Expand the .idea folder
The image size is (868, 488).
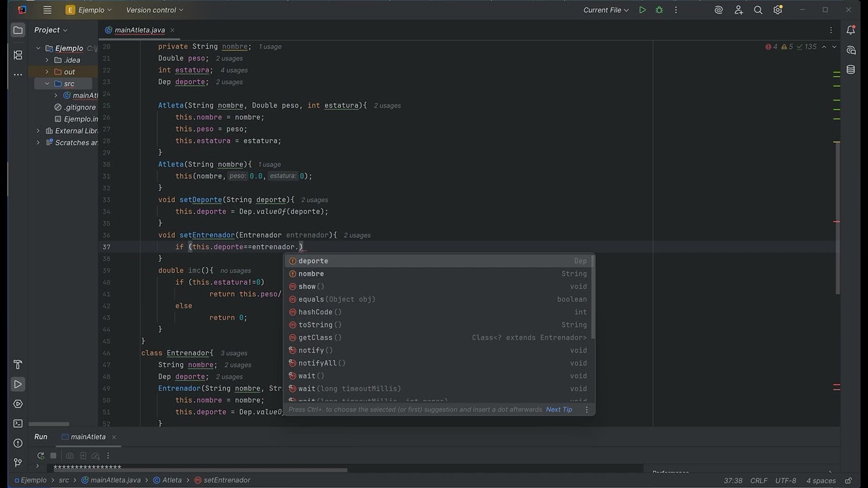47,60
